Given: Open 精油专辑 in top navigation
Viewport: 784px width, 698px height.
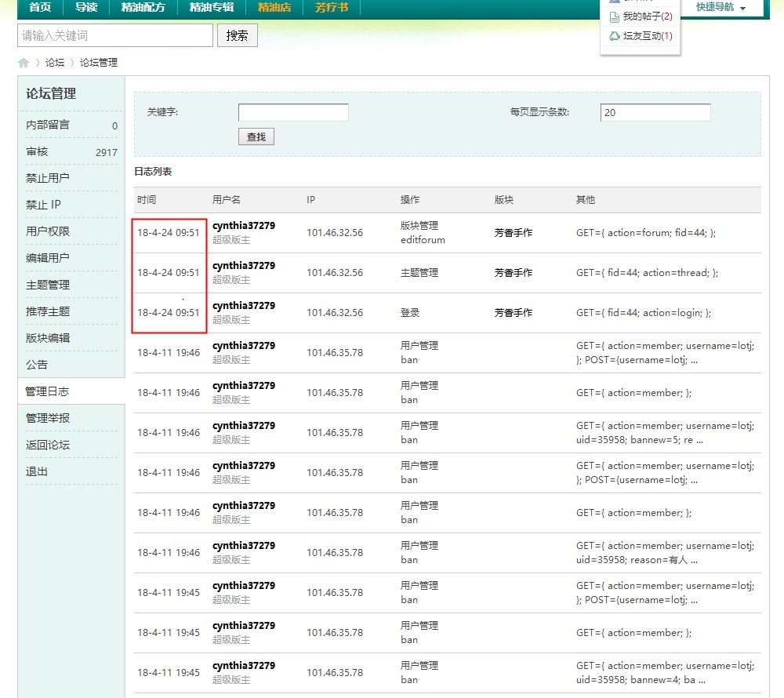Looking at the screenshot, I should (212, 7).
